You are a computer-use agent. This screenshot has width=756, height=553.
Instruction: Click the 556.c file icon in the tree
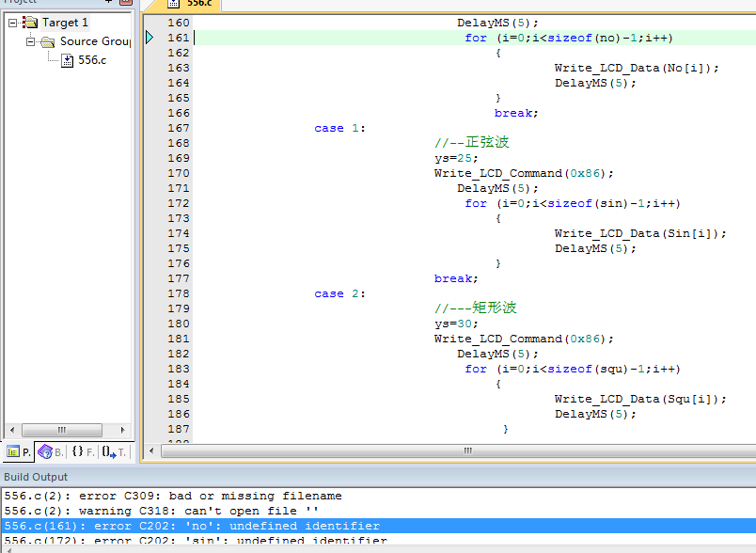(68, 60)
